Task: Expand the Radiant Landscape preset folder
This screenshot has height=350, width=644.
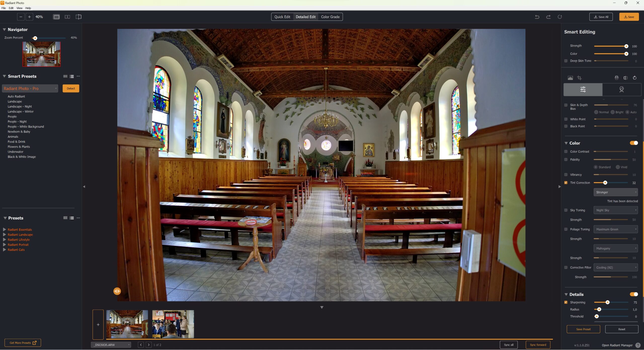Action: coord(5,234)
